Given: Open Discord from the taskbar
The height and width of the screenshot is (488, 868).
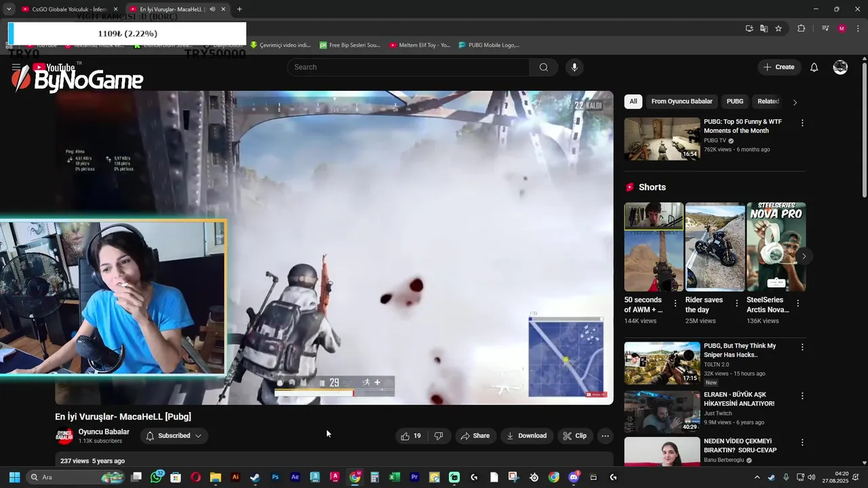Looking at the screenshot, I should pos(574,477).
